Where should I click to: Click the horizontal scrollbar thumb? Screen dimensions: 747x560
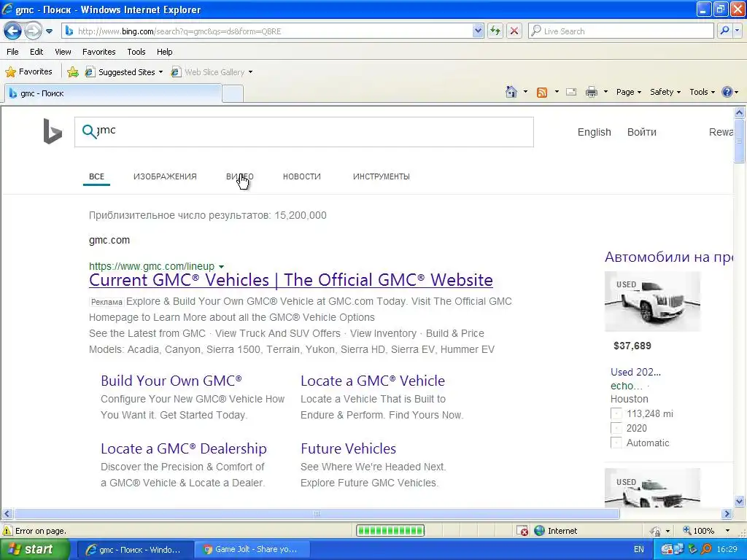click(317, 514)
